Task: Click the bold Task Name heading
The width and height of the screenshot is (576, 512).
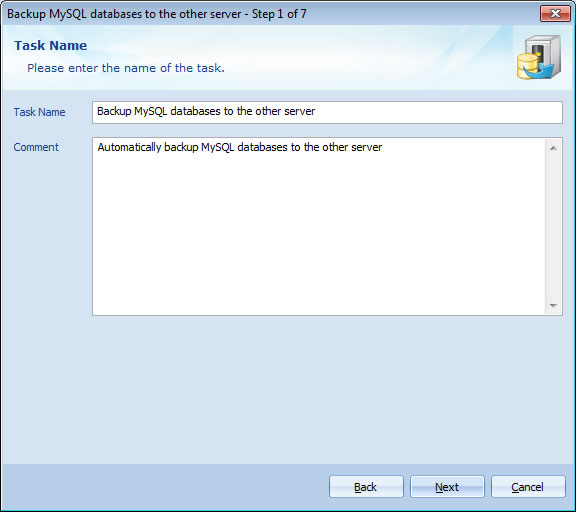Action: coord(51,46)
